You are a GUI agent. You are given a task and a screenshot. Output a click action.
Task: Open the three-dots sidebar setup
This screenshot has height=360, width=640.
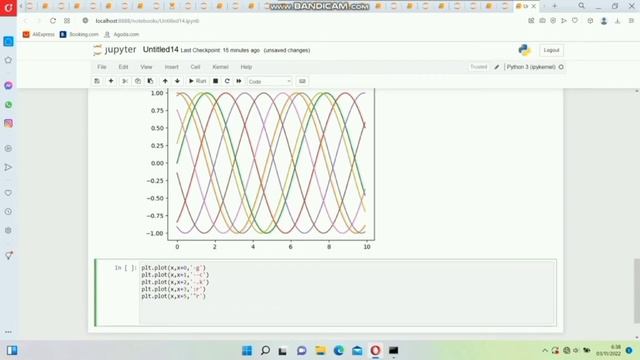pyautogui.click(x=8, y=332)
